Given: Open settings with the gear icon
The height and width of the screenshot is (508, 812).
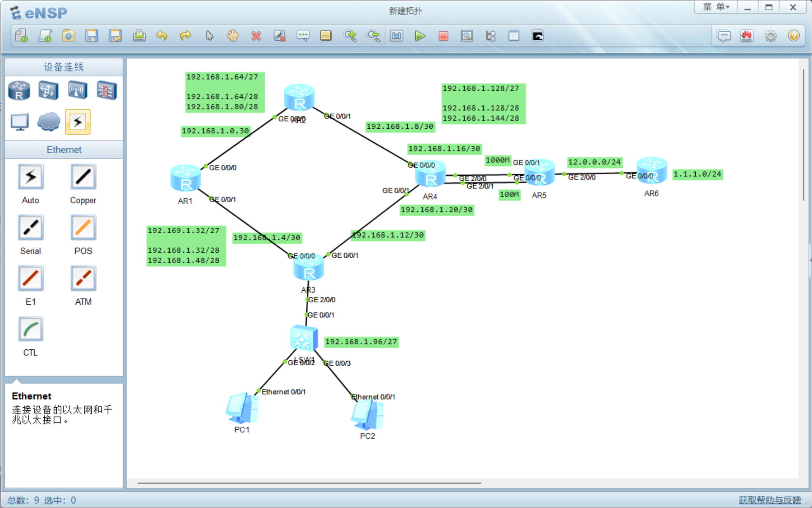Looking at the screenshot, I should tap(771, 36).
